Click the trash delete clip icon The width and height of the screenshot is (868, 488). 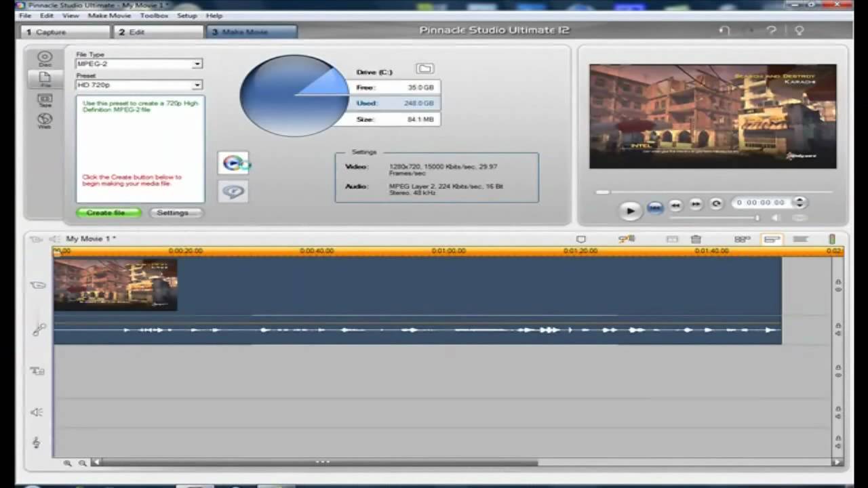(696, 239)
